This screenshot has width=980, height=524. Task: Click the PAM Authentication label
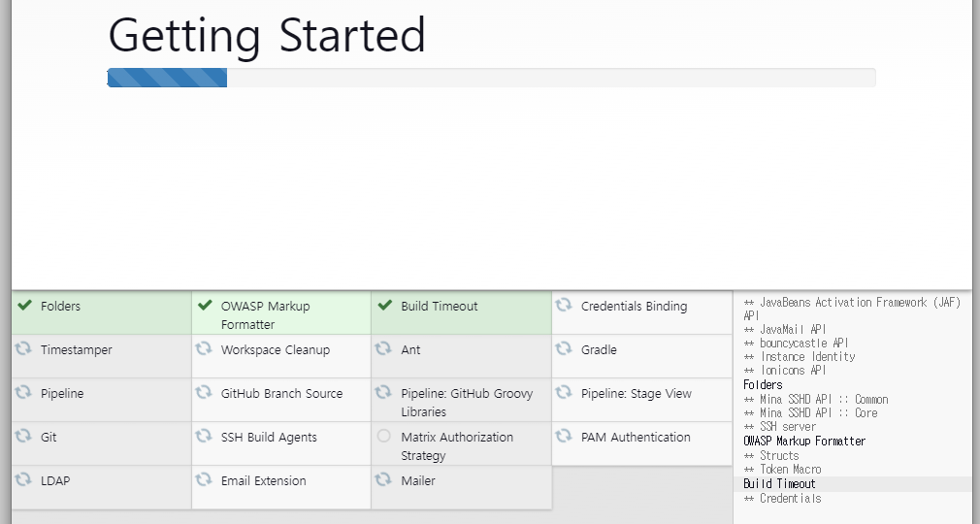(636, 437)
